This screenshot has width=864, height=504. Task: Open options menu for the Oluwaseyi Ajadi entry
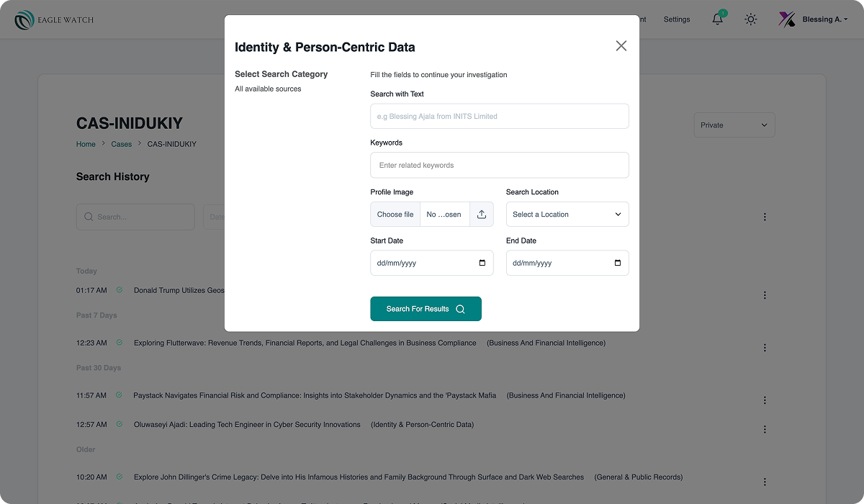click(x=765, y=429)
